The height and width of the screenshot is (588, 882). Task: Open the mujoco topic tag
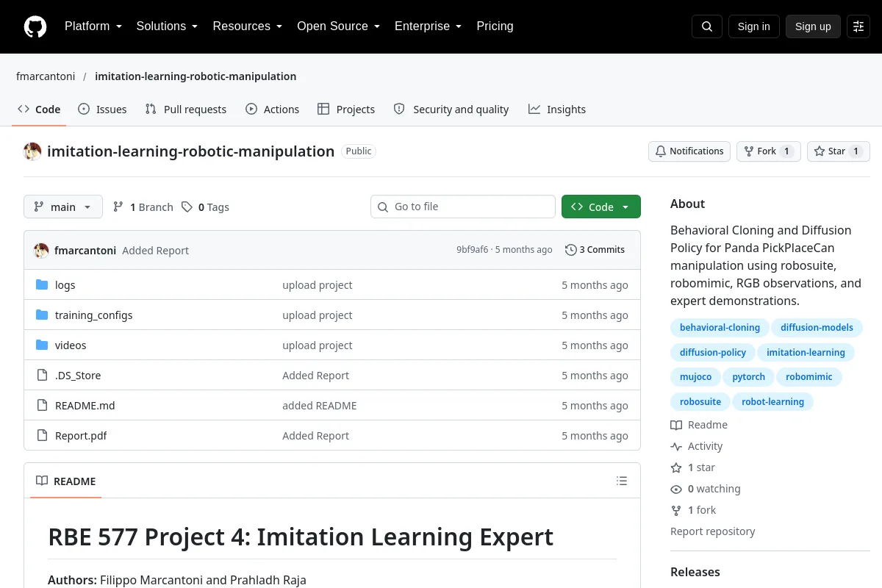[x=695, y=377]
